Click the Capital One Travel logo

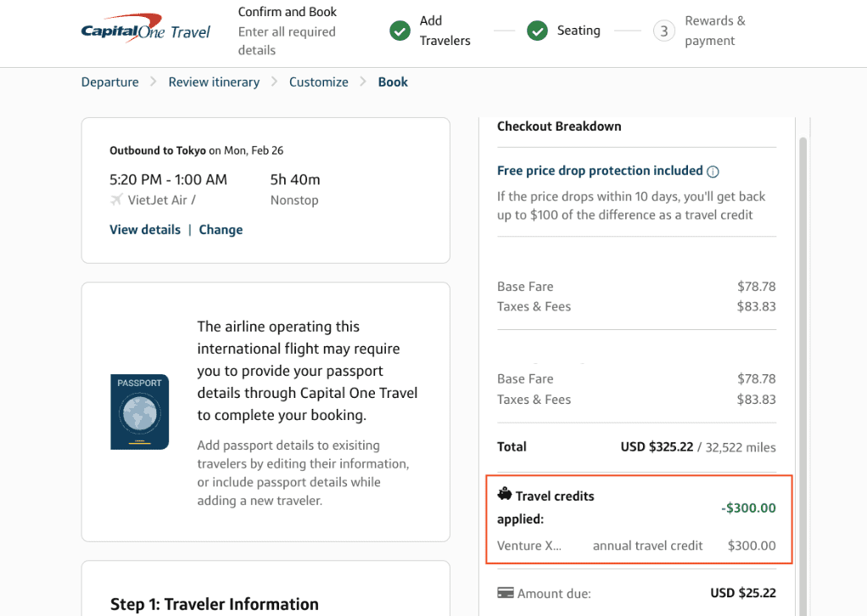(x=146, y=31)
